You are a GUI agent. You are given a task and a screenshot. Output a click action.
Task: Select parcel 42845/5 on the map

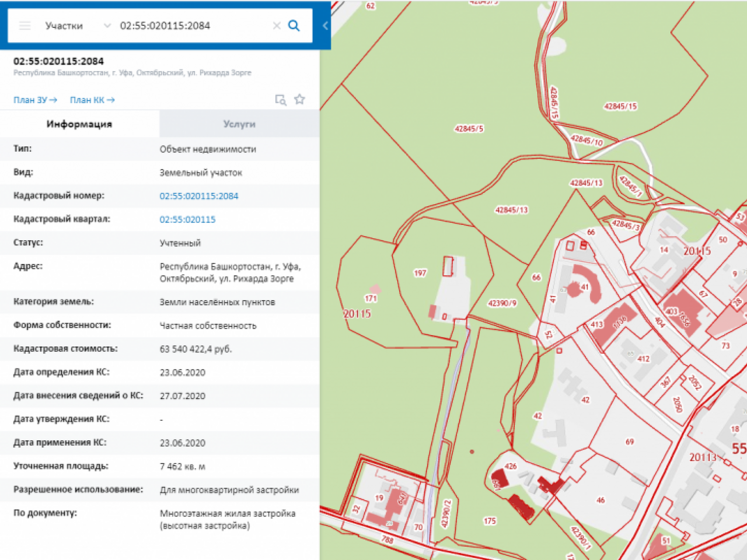click(469, 129)
